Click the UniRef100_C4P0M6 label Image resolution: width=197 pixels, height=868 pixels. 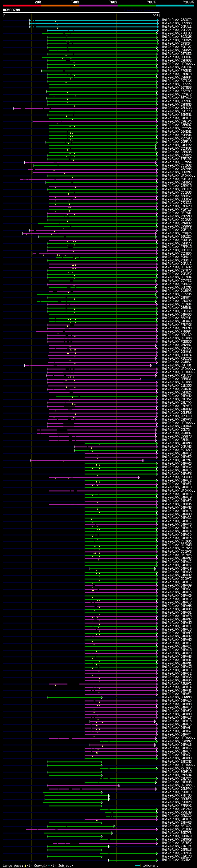point(177,508)
